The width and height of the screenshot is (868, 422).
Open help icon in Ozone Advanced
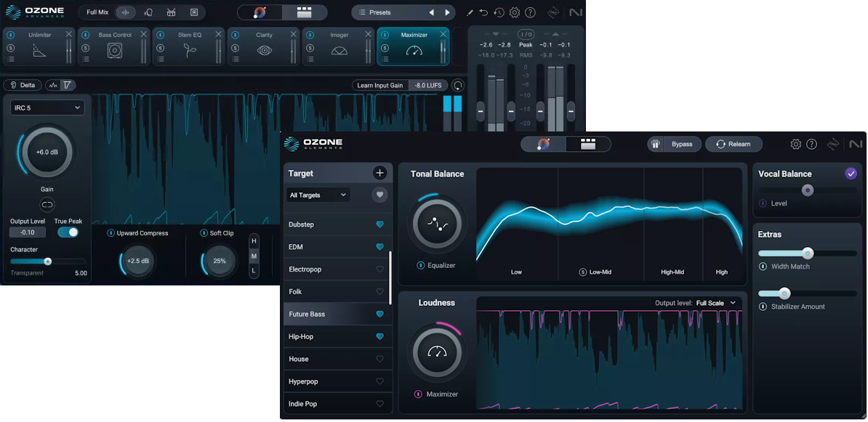530,12
